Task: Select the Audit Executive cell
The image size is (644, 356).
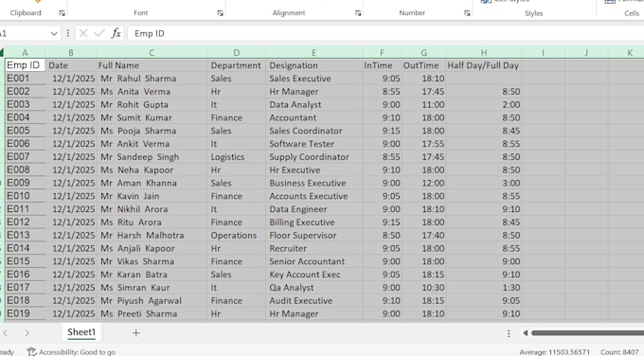Action: point(313,300)
